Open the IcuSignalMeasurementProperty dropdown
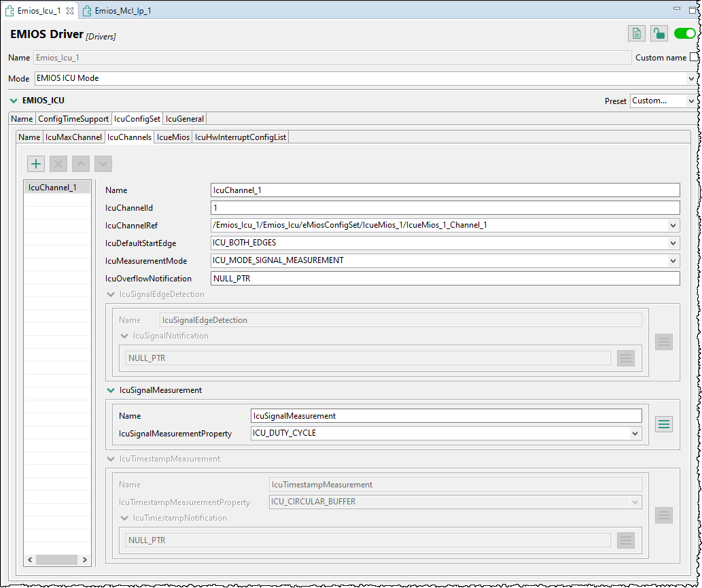The image size is (702, 588). pos(446,434)
